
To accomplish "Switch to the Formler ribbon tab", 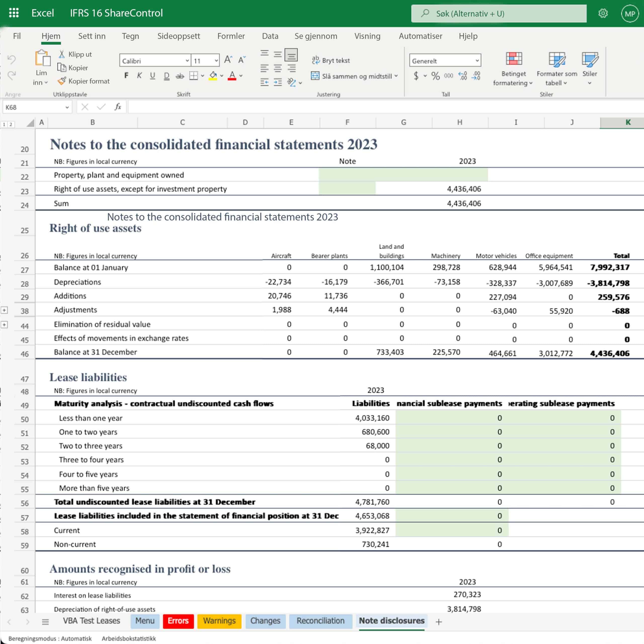I will (x=231, y=36).
